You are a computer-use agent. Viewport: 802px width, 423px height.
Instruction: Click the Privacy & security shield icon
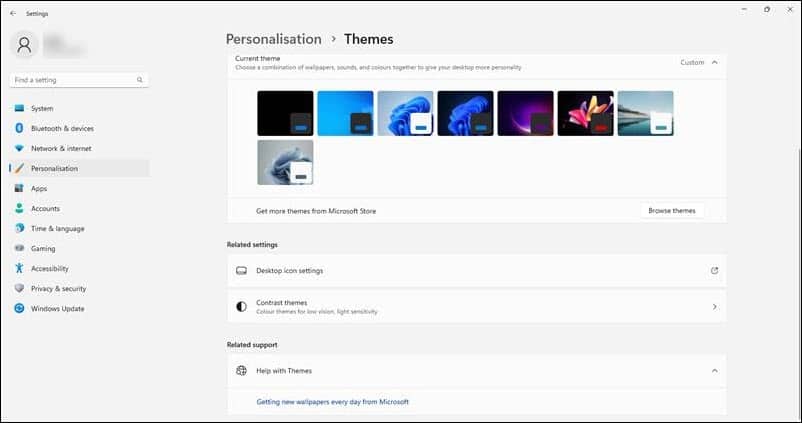tap(19, 288)
